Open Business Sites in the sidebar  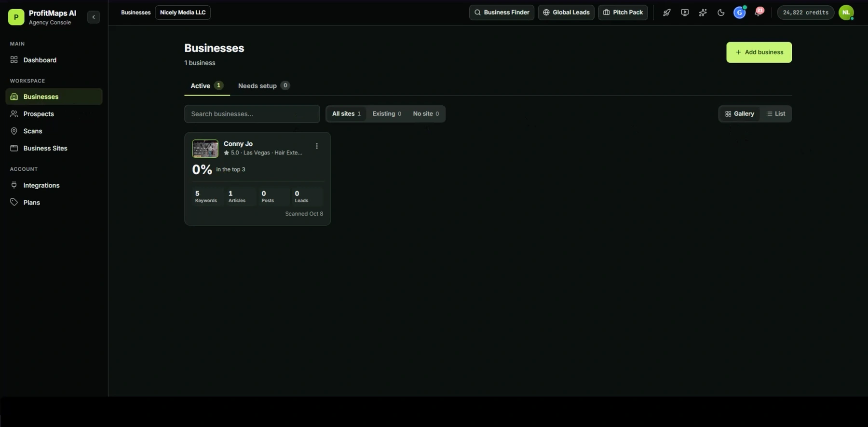click(x=54, y=148)
